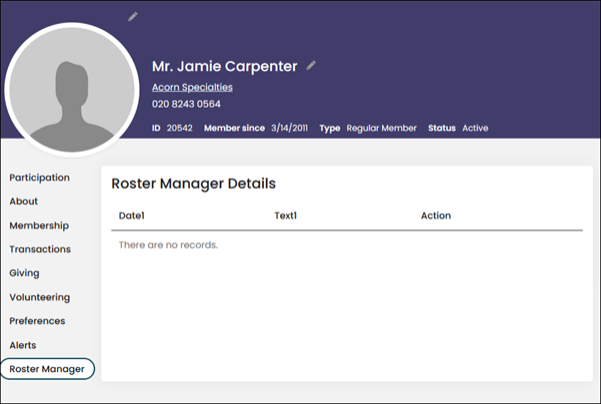The image size is (601, 404).
Task: Switch to the Participation tab
Action: 39,177
